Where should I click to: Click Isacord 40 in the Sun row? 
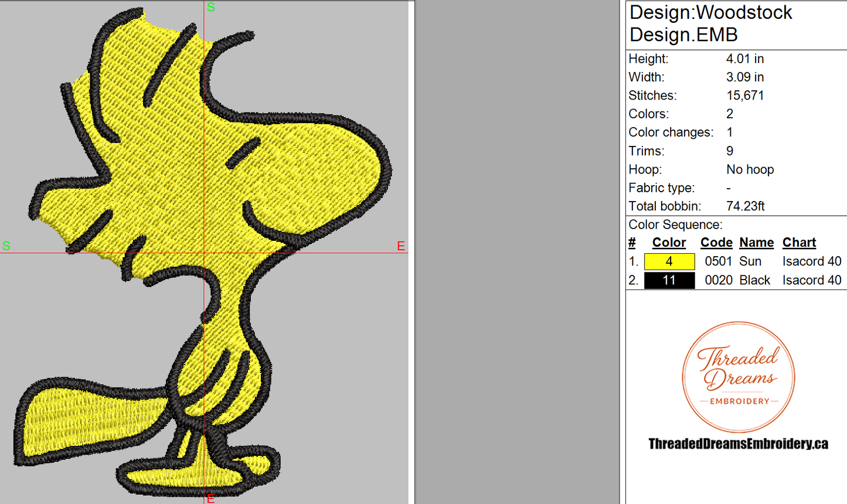tap(812, 261)
